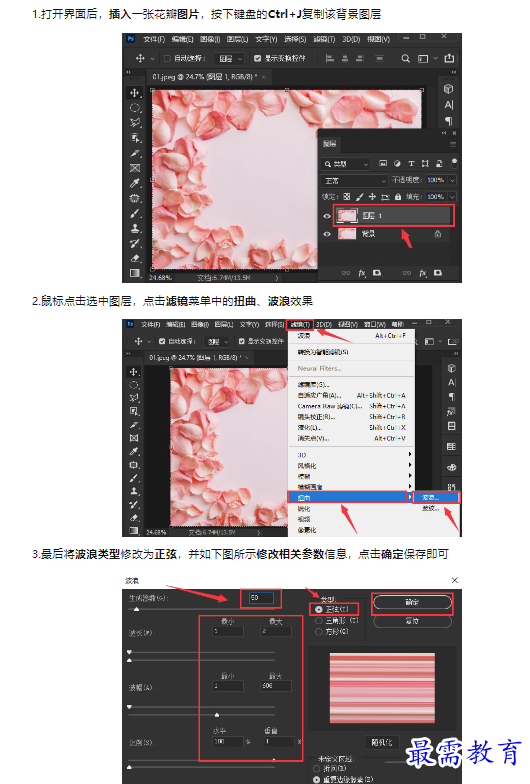The image size is (530, 784).
Task: Open the 图层 dropdown in step 2 options bar
Action: pos(218,342)
